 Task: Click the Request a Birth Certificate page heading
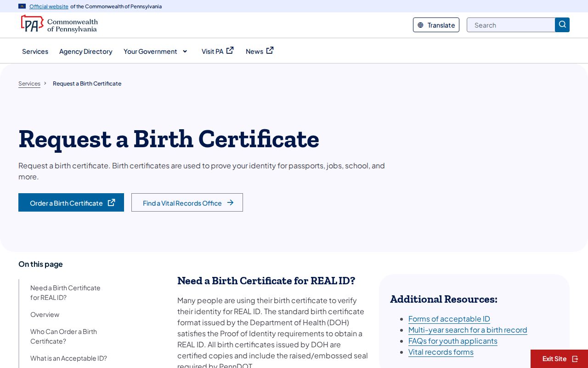click(169, 138)
